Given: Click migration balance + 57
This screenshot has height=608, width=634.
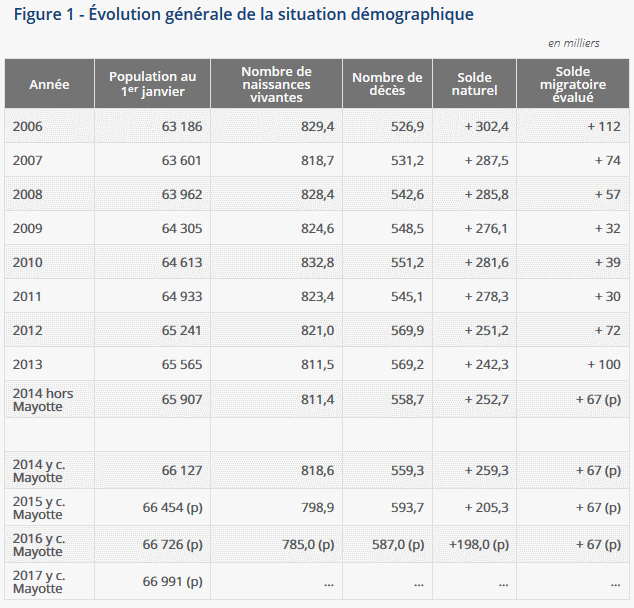Looking at the screenshot, I should [608, 194].
